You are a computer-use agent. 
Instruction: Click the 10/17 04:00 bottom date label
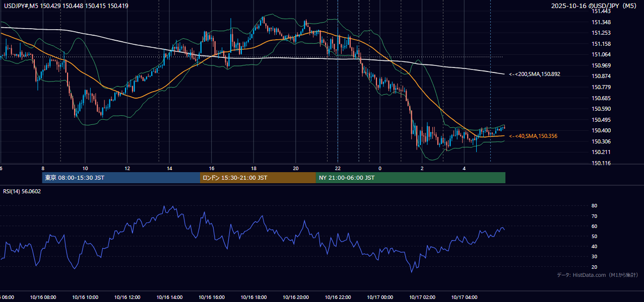coord(464,297)
